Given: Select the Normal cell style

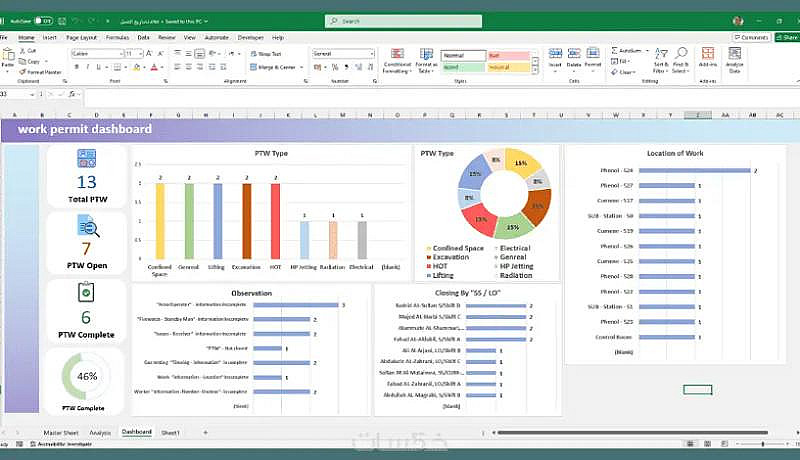Looking at the screenshot, I should [x=463, y=55].
